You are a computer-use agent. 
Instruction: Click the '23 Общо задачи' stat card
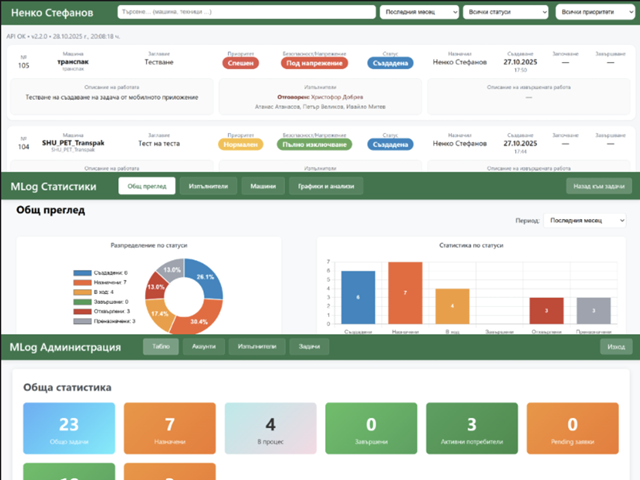click(x=69, y=428)
